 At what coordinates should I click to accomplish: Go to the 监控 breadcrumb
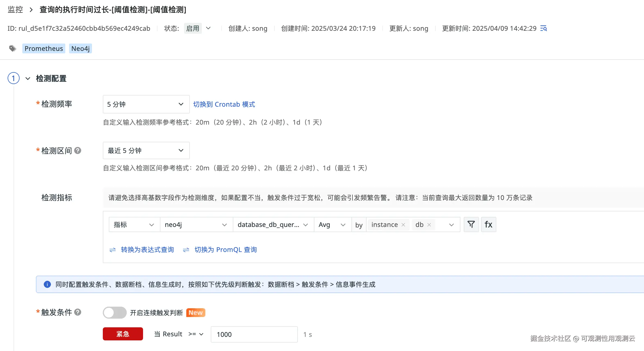(x=15, y=10)
